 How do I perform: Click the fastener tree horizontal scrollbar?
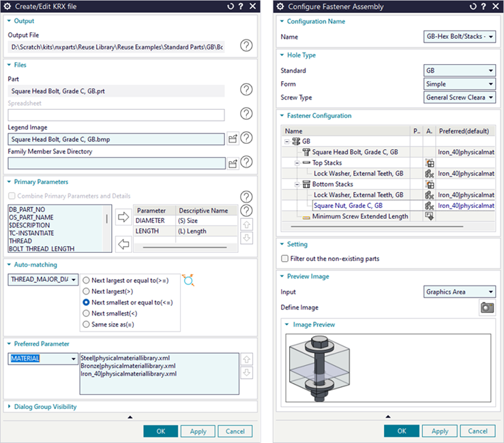(x=376, y=226)
